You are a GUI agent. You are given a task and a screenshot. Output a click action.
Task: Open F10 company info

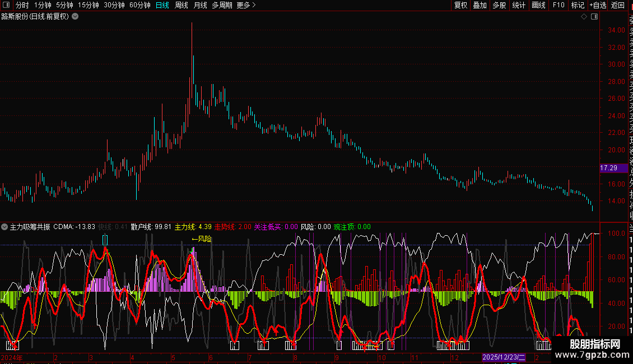(x=558, y=5)
